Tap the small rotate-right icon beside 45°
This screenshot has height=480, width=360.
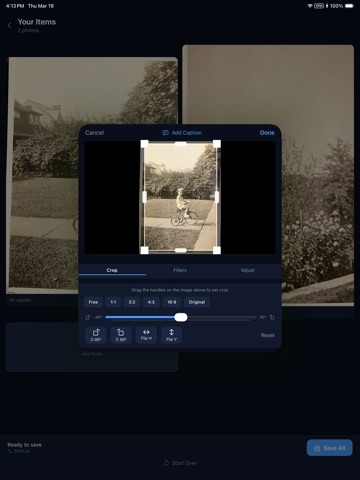(x=272, y=317)
